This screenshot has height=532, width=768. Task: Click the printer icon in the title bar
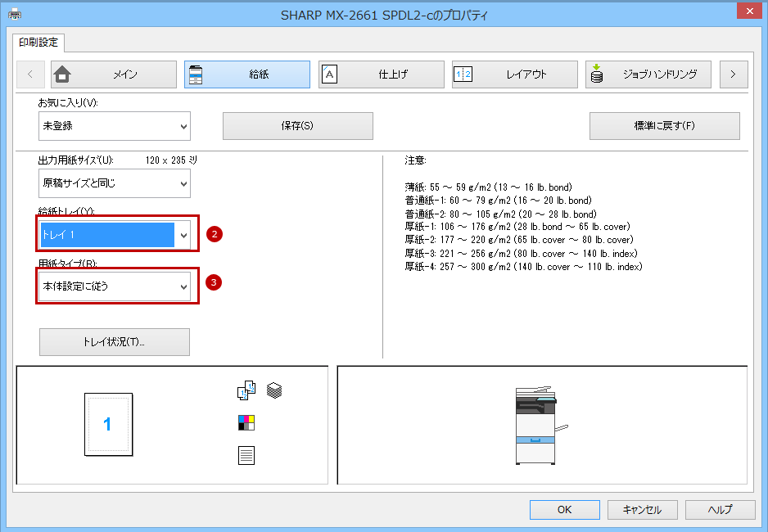click(15, 14)
